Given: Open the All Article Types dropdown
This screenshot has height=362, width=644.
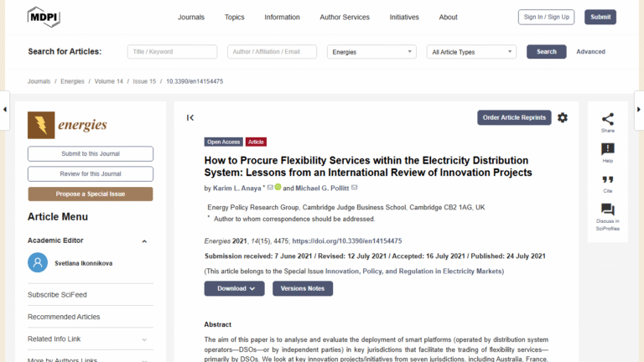Looking at the screenshot, I should (x=471, y=52).
